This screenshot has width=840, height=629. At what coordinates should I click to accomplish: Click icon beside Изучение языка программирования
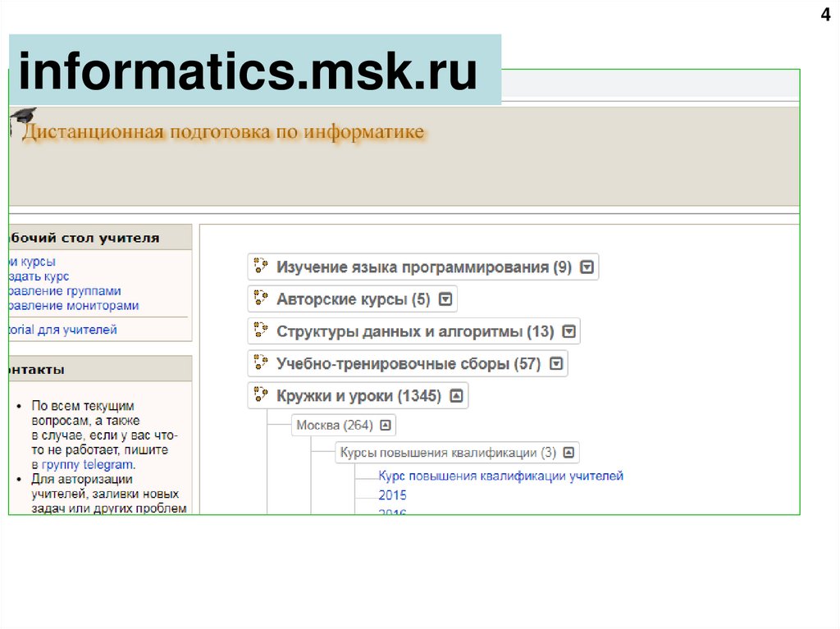click(x=261, y=266)
